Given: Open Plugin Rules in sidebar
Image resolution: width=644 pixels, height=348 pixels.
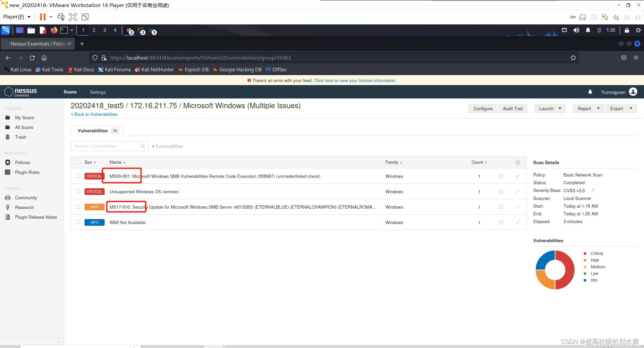Looking at the screenshot, I should click(27, 172).
